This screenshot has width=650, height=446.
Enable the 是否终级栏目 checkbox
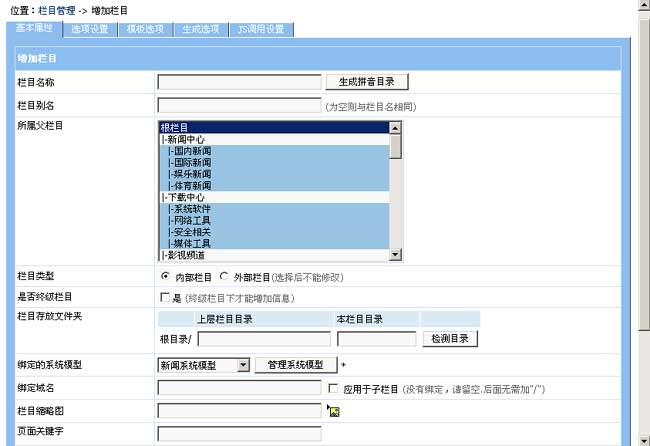tap(165, 298)
